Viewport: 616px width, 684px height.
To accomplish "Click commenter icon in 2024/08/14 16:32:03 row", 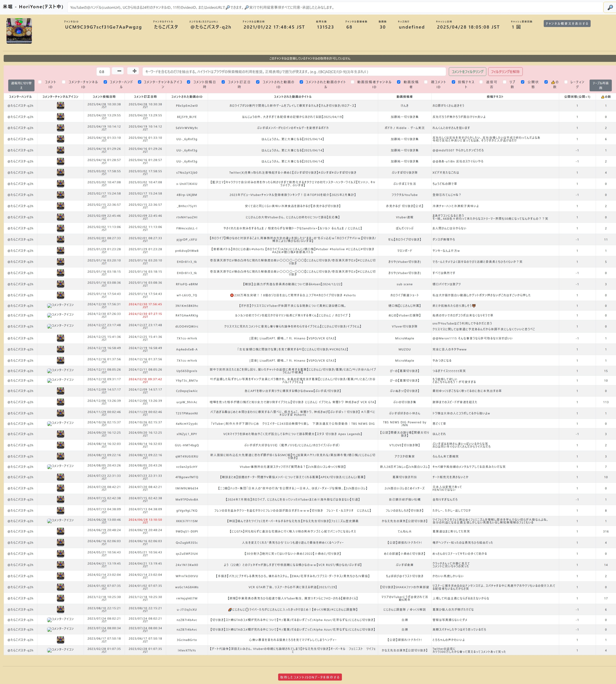I will 61,445.
